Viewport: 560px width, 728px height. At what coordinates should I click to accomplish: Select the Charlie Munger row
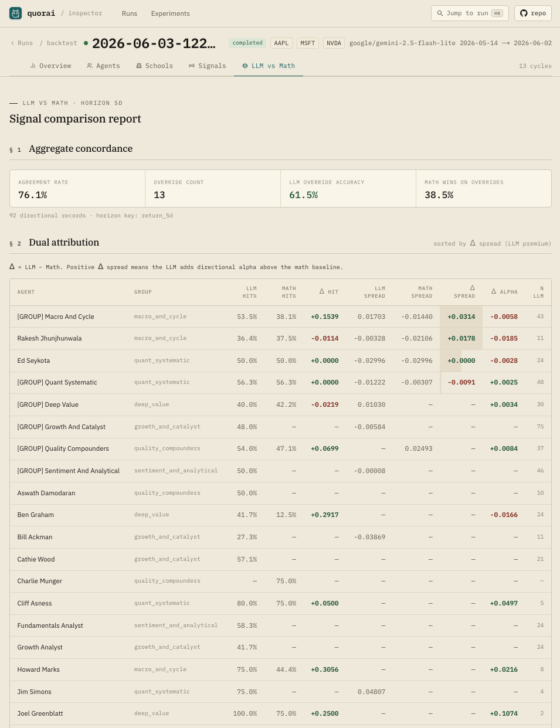point(280,581)
